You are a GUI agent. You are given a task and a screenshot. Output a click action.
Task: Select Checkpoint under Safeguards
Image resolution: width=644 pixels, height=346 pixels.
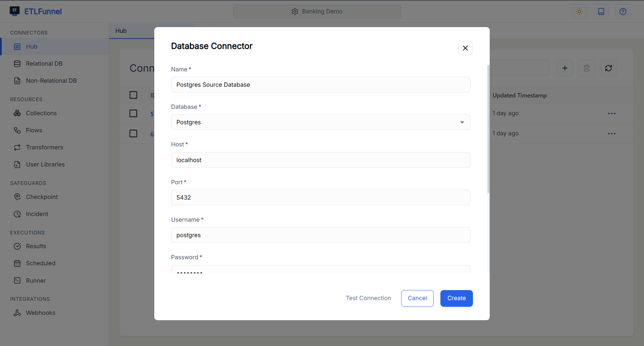[x=42, y=197]
